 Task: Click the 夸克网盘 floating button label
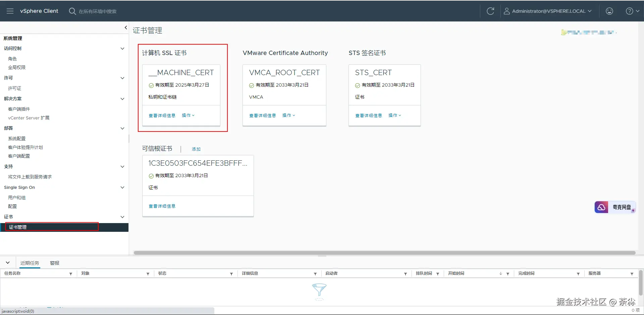click(622, 207)
